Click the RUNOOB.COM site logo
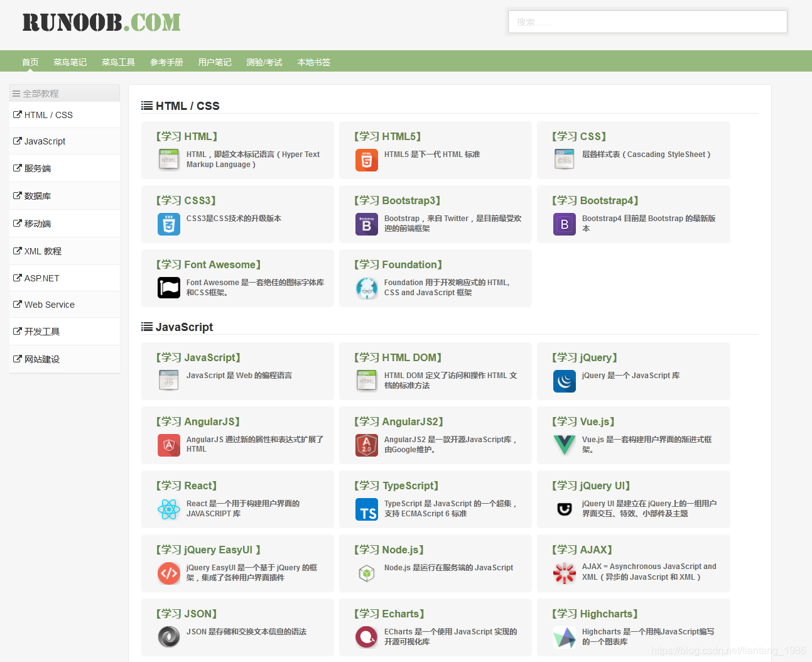 click(101, 23)
